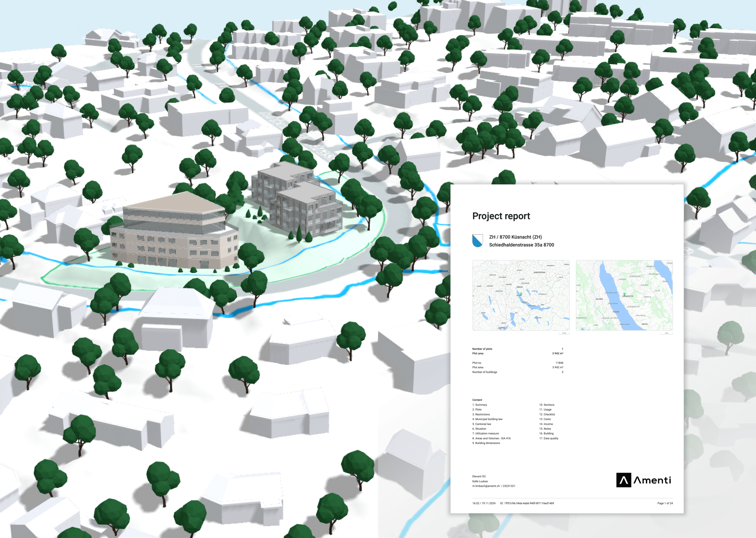Click the '10 km' scale label under the overview map
The image size is (756, 538).
coord(564,333)
